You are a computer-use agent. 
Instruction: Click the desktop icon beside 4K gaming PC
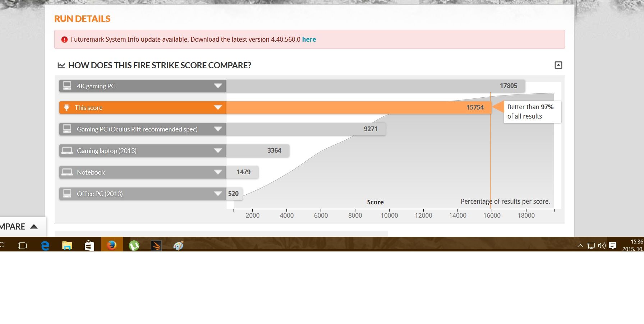pyautogui.click(x=67, y=85)
